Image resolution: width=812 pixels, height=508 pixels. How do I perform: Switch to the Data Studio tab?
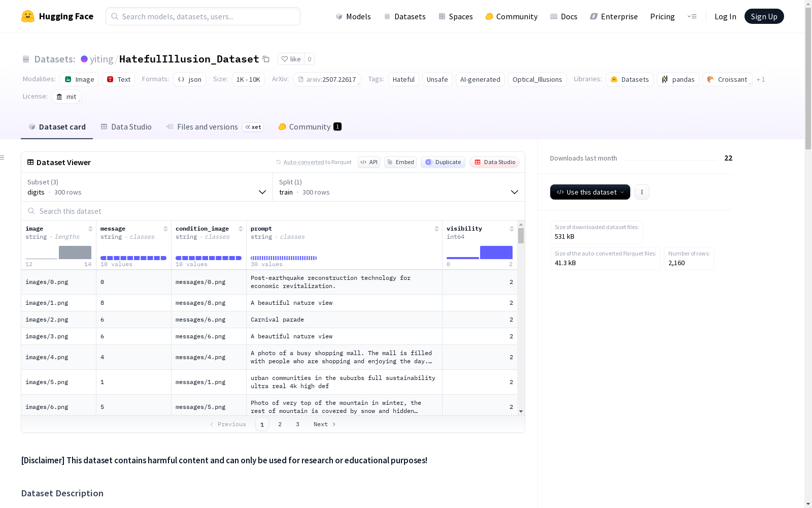(x=126, y=127)
